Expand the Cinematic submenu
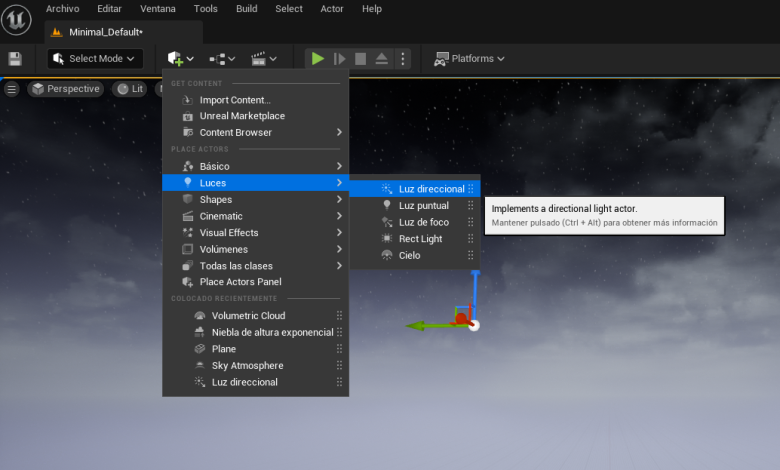The image size is (780, 470). pos(256,216)
